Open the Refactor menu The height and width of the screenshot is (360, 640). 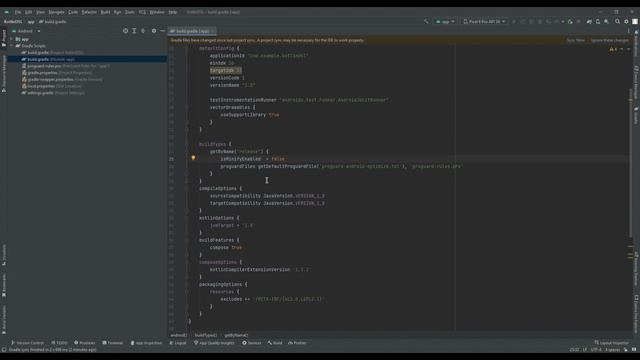coord(89,12)
